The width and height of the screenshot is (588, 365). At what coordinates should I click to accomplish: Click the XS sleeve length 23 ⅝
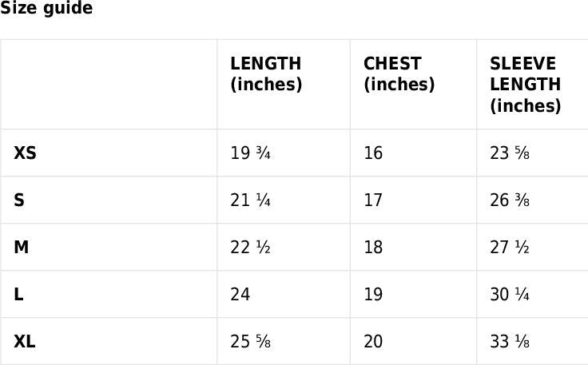pos(510,153)
